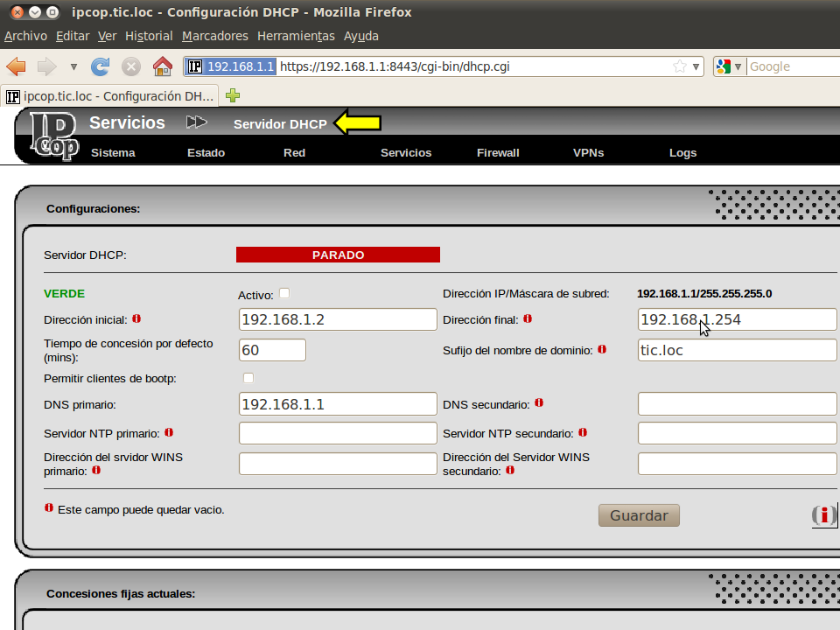
Task: Click the home icon in the toolbar
Action: pyautogui.click(x=162, y=66)
